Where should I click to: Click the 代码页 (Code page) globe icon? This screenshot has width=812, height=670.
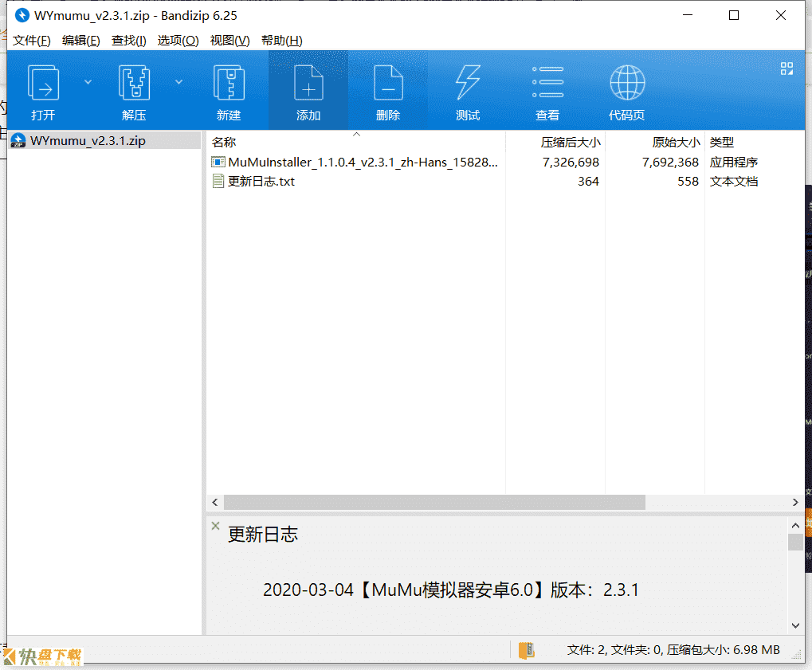tap(627, 82)
